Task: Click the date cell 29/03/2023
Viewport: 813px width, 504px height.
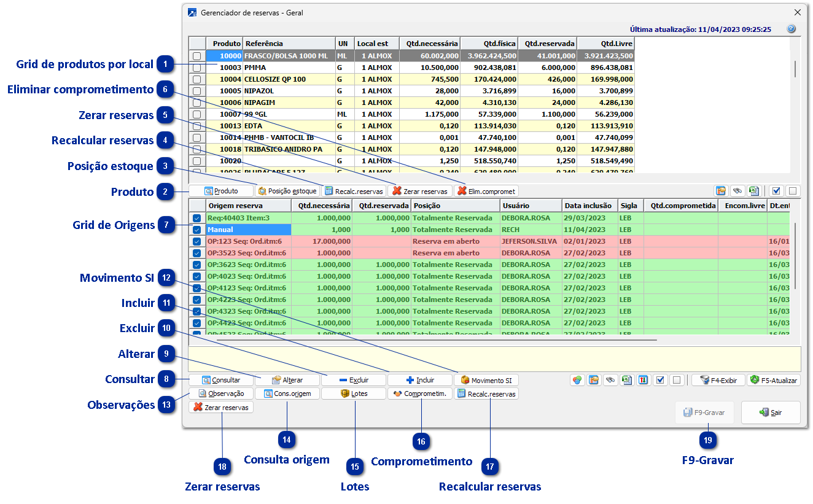Action: click(x=590, y=218)
